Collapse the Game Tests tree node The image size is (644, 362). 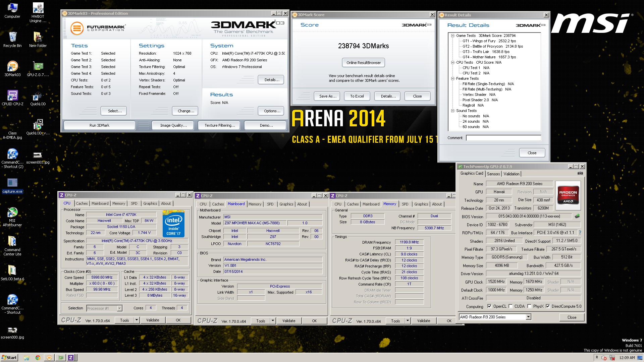click(x=452, y=36)
